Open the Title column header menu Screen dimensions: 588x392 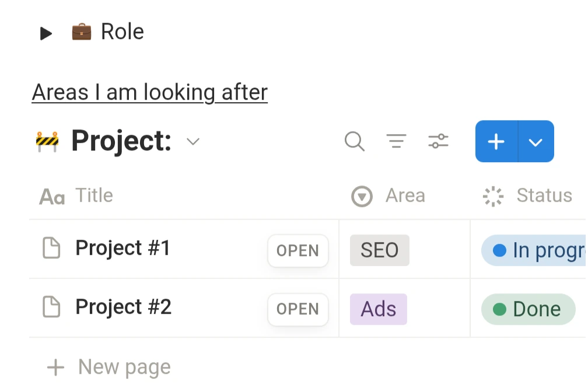[x=94, y=196]
